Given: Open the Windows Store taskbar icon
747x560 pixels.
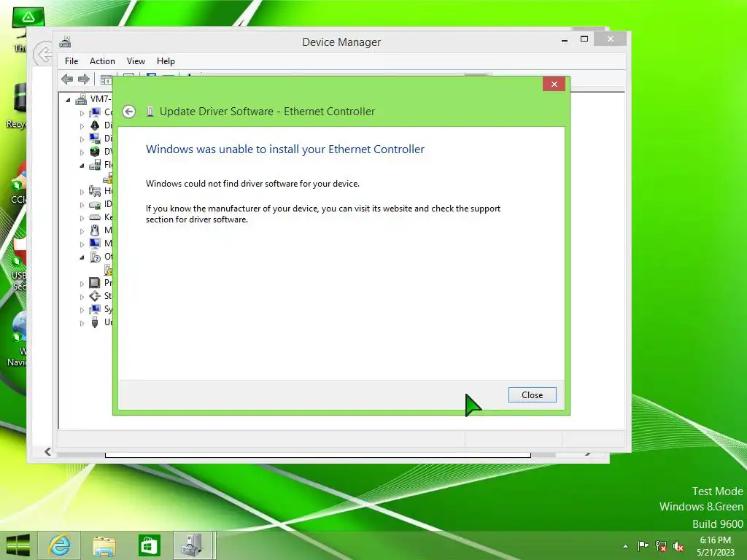Looking at the screenshot, I should point(149,545).
